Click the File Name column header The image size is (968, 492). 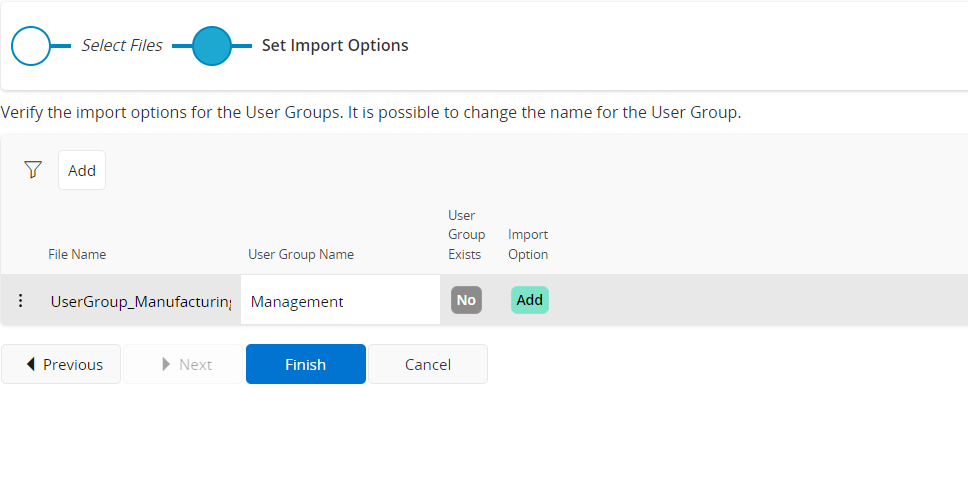(x=77, y=254)
